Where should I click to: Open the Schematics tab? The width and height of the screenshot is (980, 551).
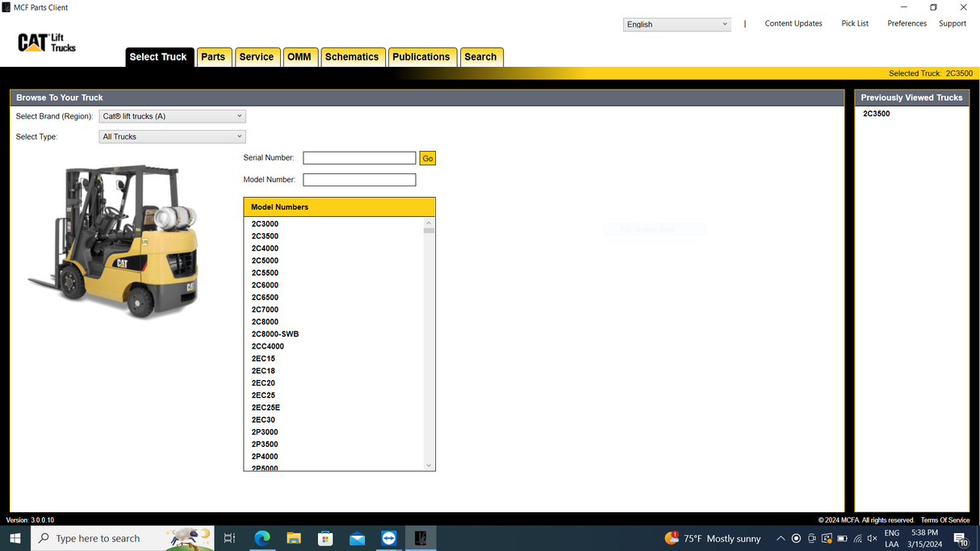tap(351, 57)
